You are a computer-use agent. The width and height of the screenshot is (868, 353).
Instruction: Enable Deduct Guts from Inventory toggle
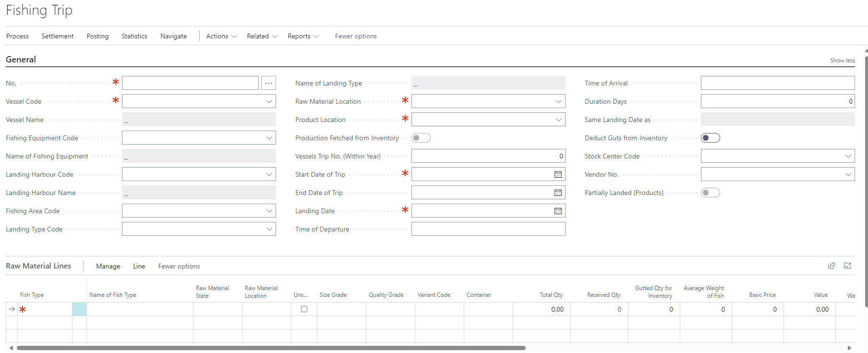(710, 138)
